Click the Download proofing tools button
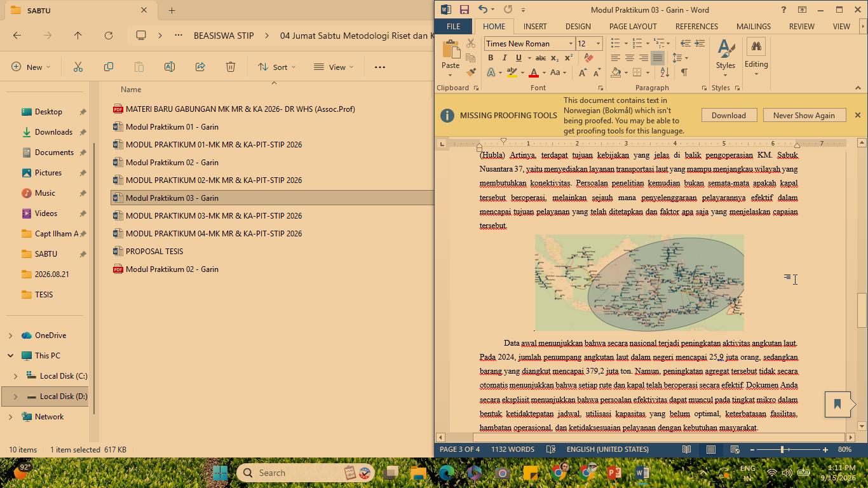The image size is (868, 488). (728, 115)
